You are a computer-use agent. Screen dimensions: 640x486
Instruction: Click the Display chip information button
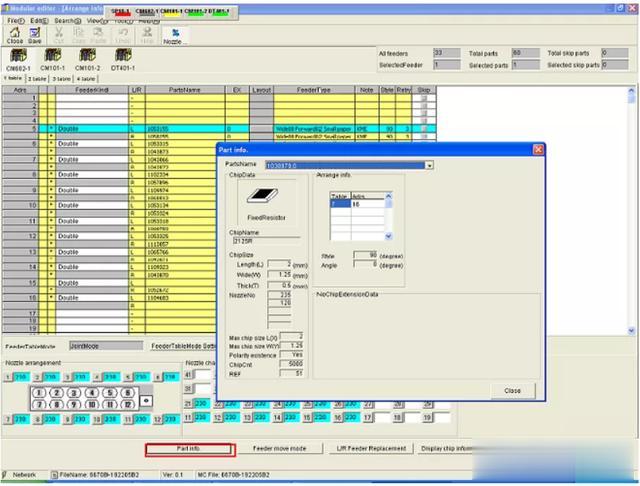(x=447, y=448)
